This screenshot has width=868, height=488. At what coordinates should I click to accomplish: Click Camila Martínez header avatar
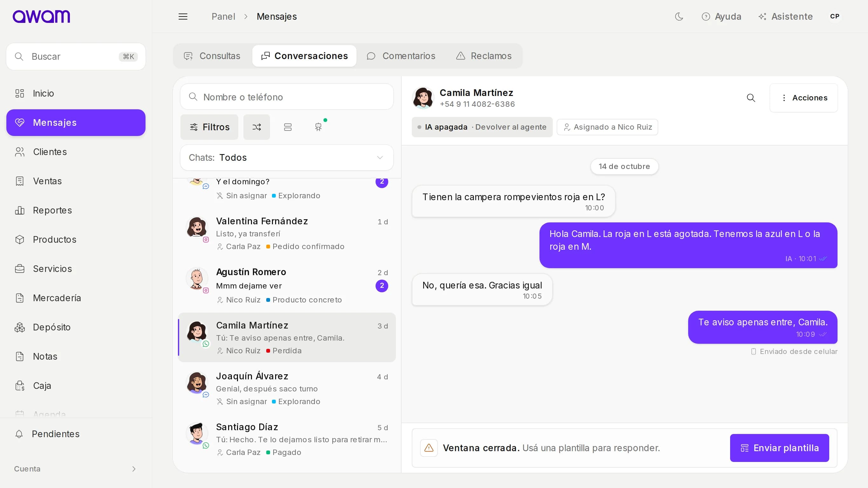pos(423,98)
